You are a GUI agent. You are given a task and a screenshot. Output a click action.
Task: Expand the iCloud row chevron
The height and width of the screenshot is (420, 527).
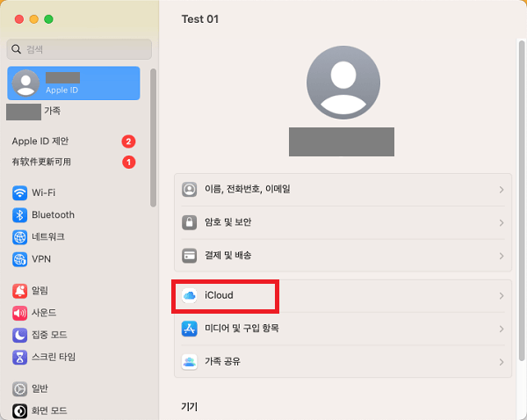(502, 296)
